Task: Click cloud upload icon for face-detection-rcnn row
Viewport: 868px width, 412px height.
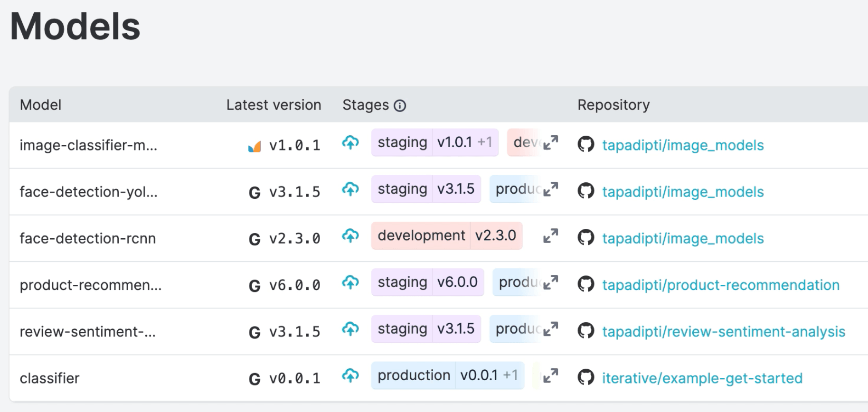Action: click(350, 235)
